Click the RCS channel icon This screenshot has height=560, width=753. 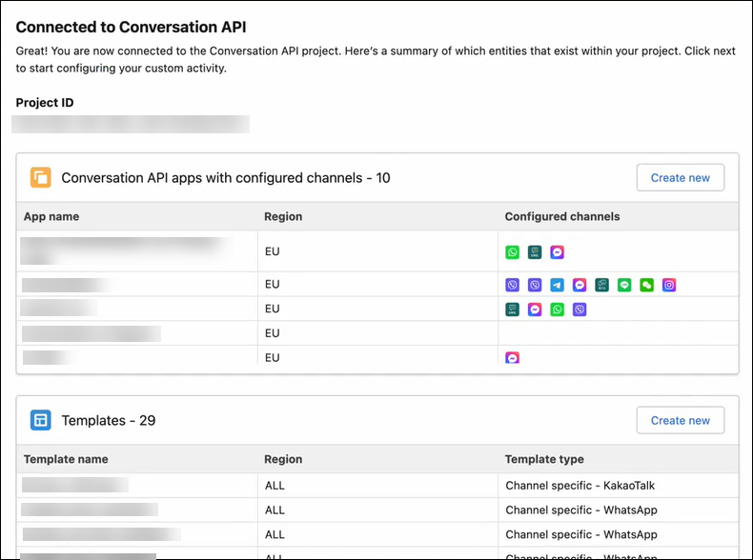(602, 285)
